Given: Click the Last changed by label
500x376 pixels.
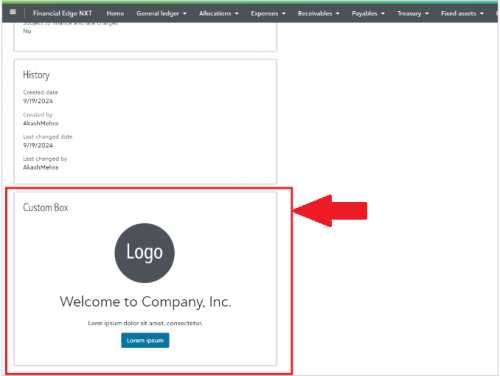Looking at the screenshot, I should (x=45, y=159).
